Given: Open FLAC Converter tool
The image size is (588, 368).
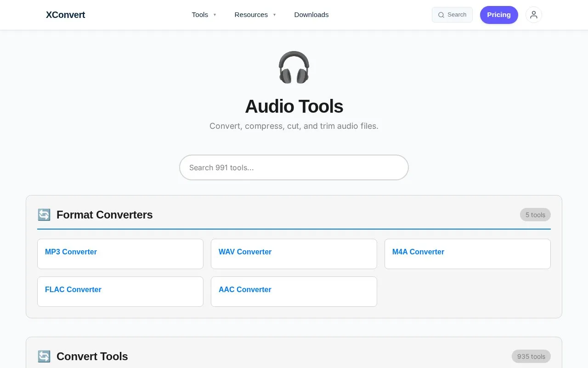Looking at the screenshot, I should (x=120, y=292).
